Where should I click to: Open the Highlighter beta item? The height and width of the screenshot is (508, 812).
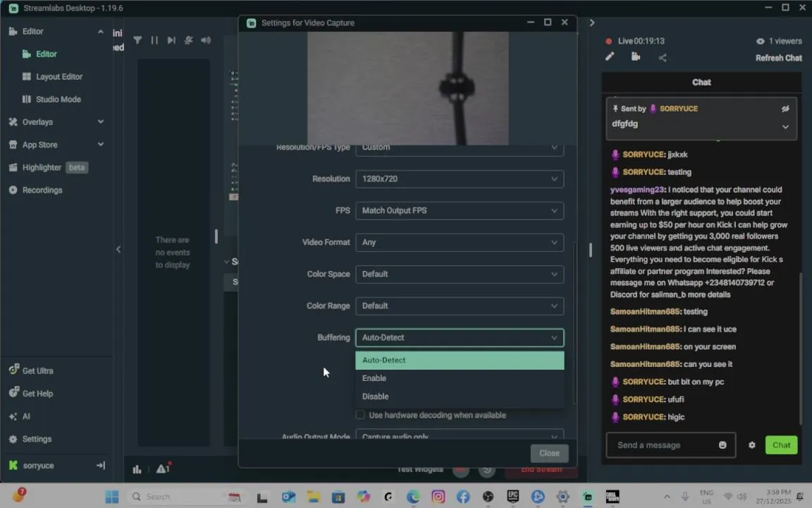[x=48, y=167]
